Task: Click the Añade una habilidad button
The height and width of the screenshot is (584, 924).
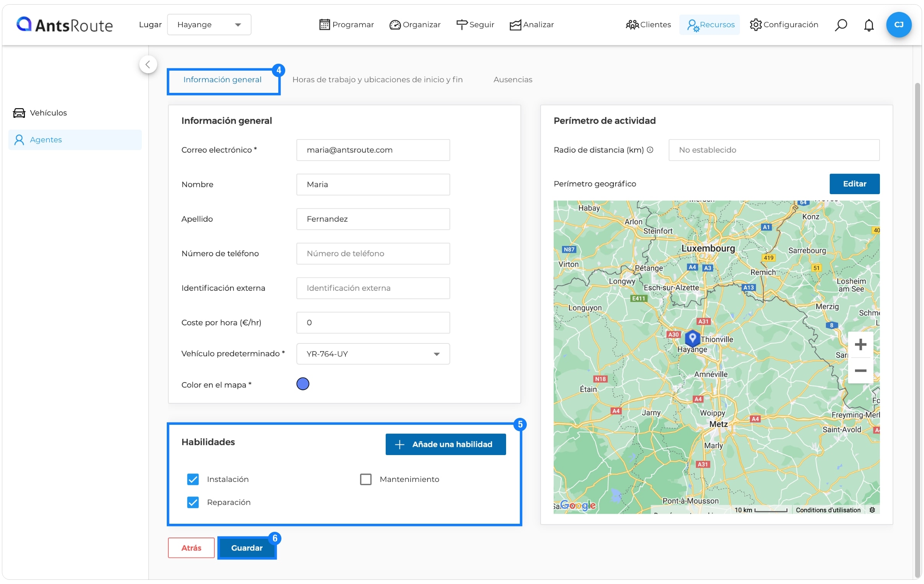Action: click(446, 444)
